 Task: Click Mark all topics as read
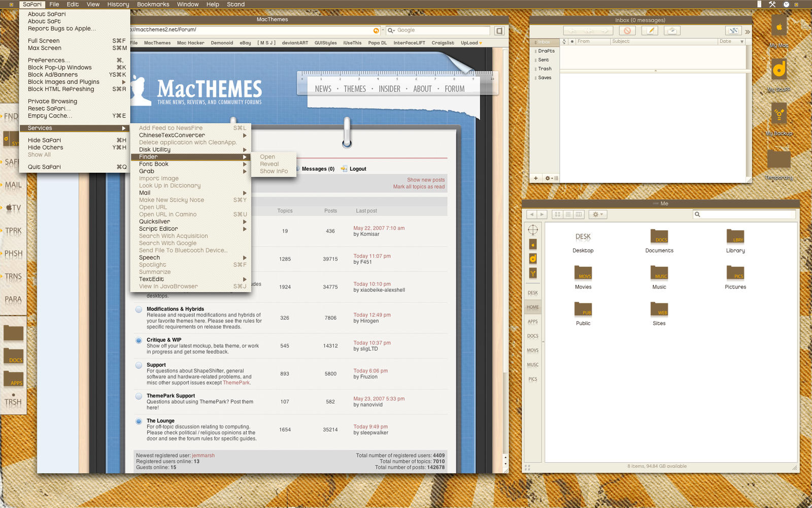pyautogui.click(x=419, y=186)
